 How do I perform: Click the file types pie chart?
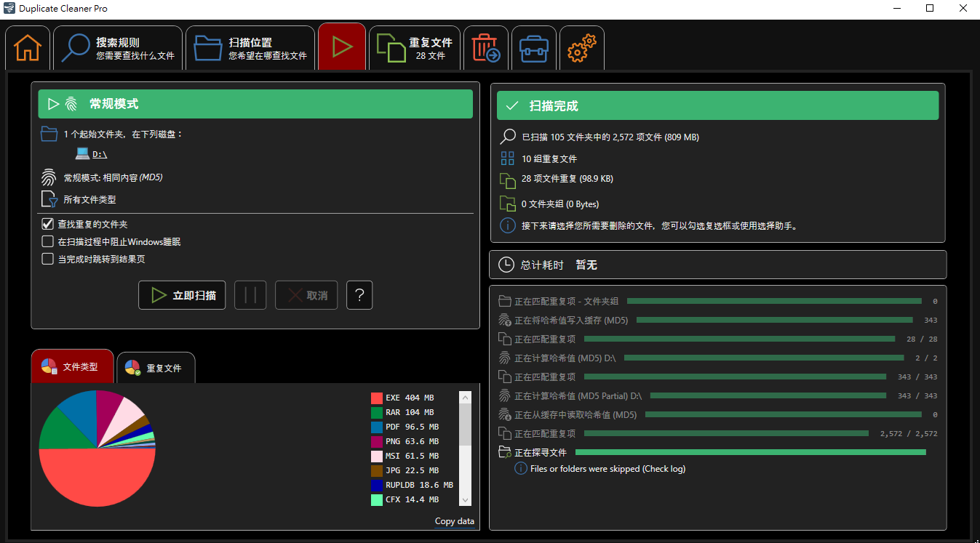97,449
